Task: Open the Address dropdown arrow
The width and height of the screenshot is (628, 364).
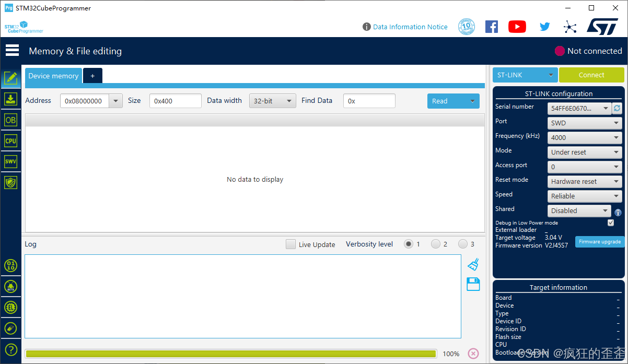Action: point(115,101)
